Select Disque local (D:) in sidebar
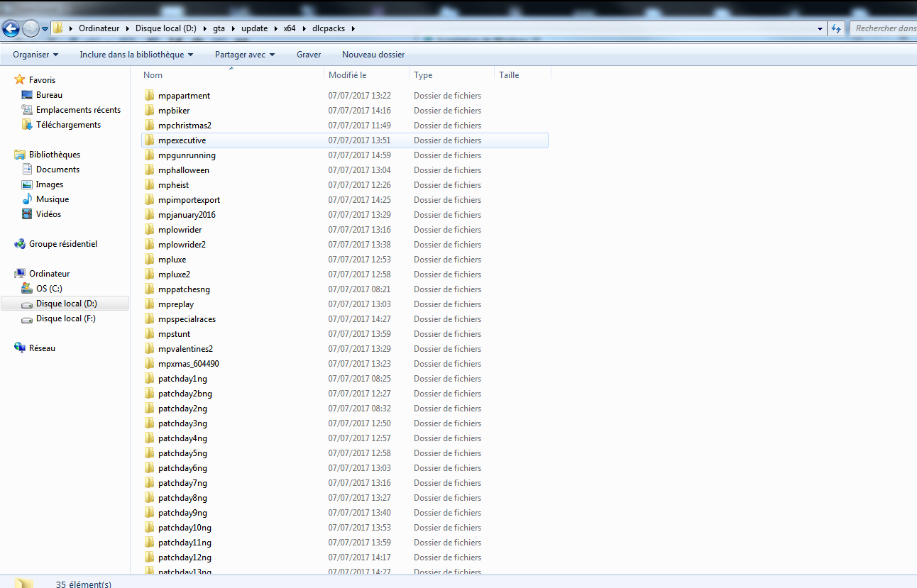 [x=66, y=304]
